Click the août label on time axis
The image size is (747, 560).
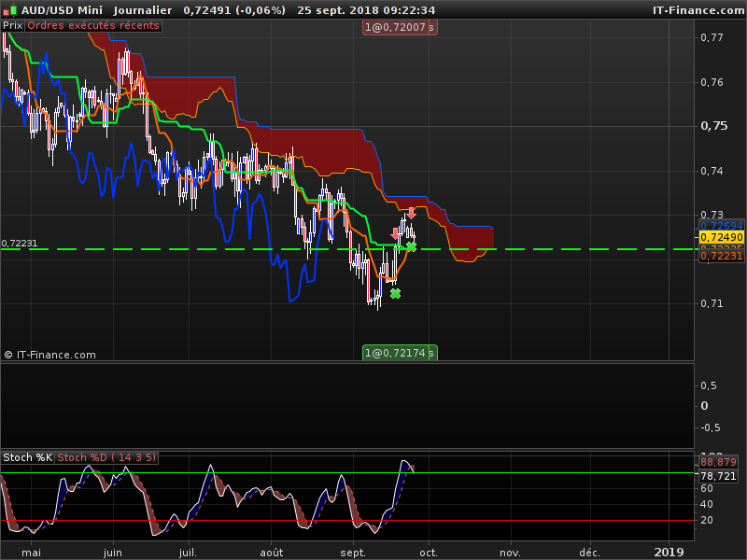272,553
